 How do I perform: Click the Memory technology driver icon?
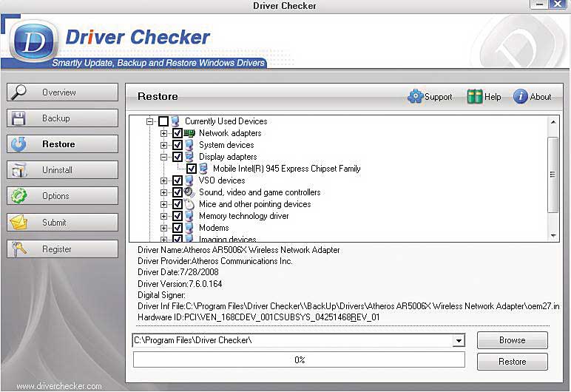coord(189,216)
